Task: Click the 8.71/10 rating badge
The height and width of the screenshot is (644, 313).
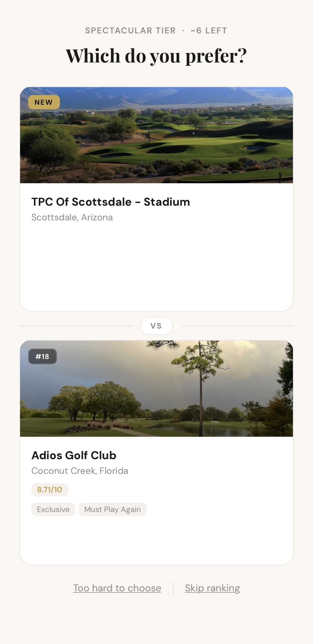Action: point(50,489)
